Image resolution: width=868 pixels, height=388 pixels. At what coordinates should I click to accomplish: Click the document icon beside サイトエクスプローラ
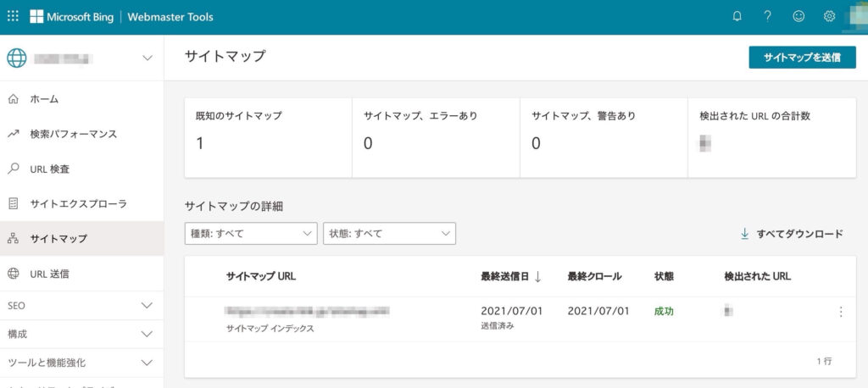[x=14, y=203]
